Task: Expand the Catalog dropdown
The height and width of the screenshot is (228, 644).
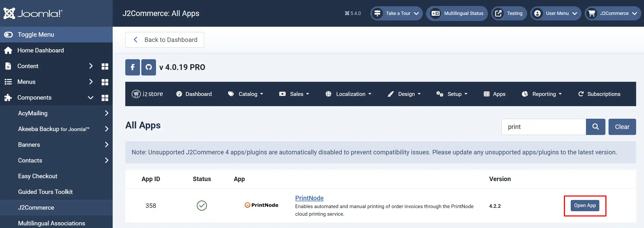Action: click(246, 94)
